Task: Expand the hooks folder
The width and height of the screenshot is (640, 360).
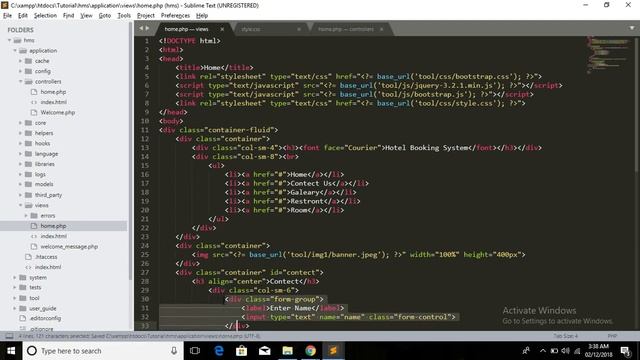Action: pyautogui.click(x=20, y=143)
